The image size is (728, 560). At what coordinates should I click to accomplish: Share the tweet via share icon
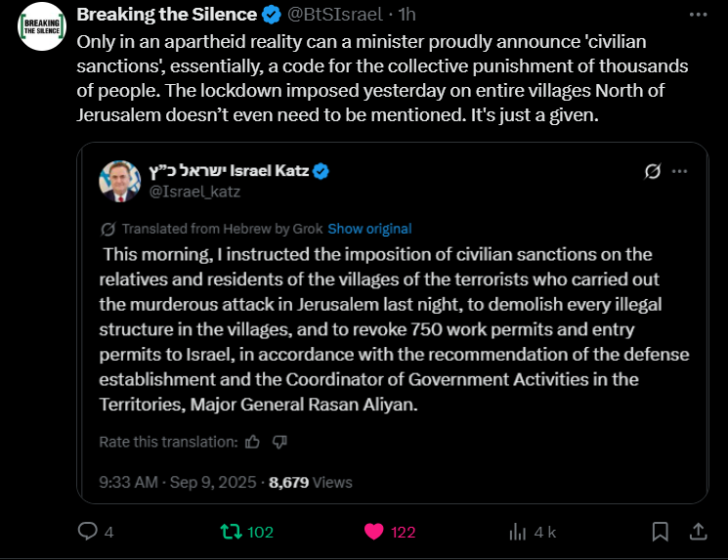(x=699, y=532)
